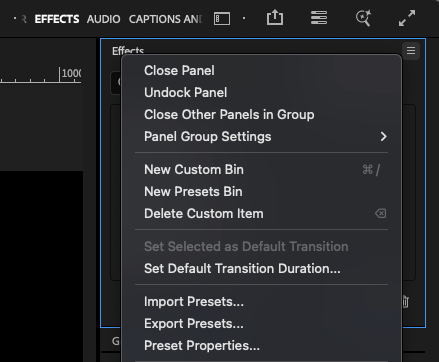Screen dimensions: 439x362
Task: Switch to the AUDIO workspace tab
Action: click(x=103, y=19)
